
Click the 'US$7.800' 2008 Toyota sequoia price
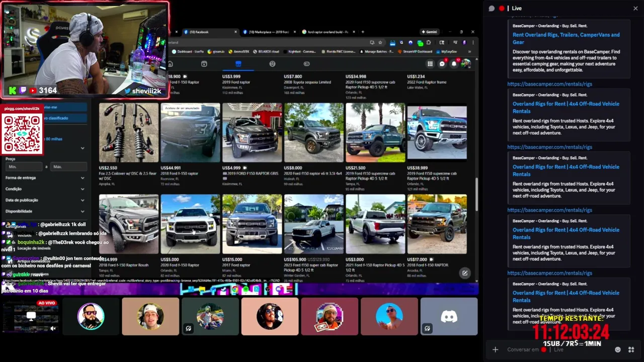pos(293,76)
